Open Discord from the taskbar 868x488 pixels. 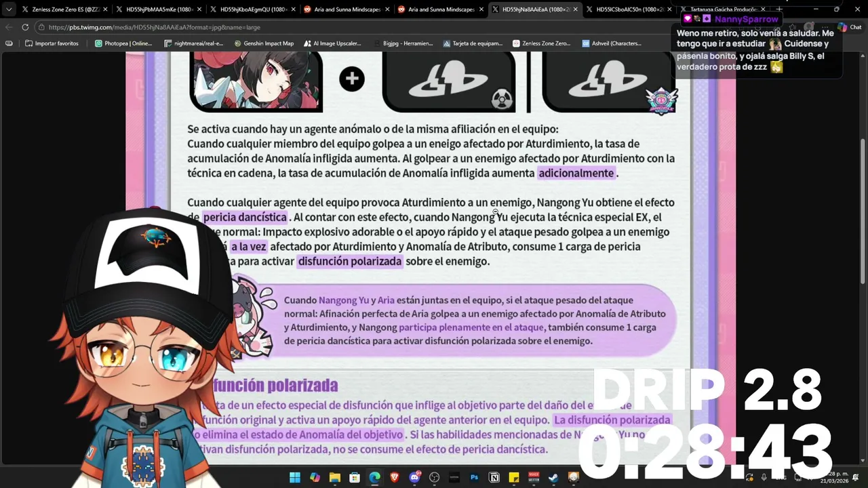click(x=414, y=477)
